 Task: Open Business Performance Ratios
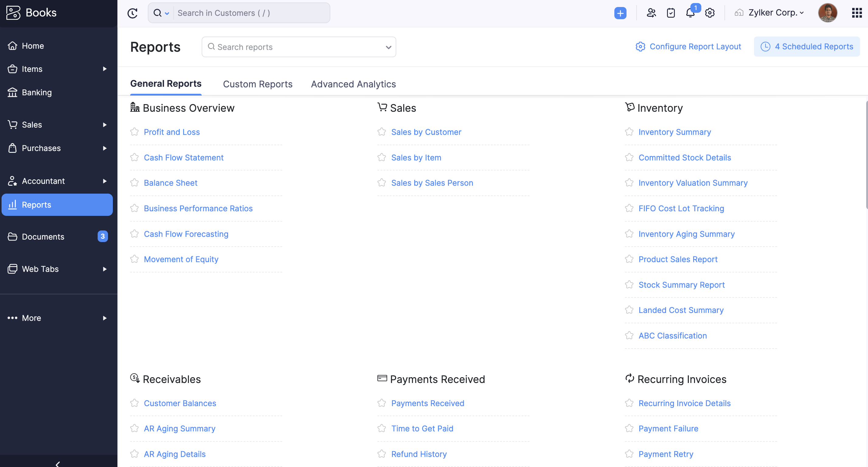tap(198, 209)
